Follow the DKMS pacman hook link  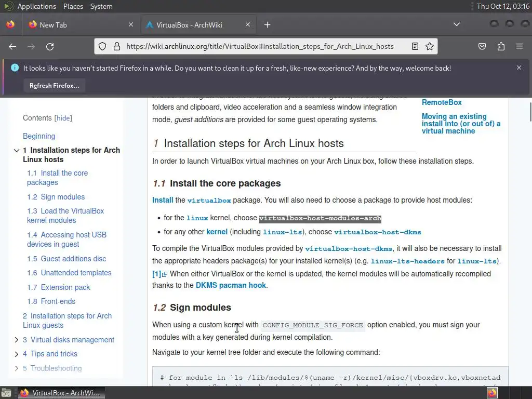[x=231, y=285]
